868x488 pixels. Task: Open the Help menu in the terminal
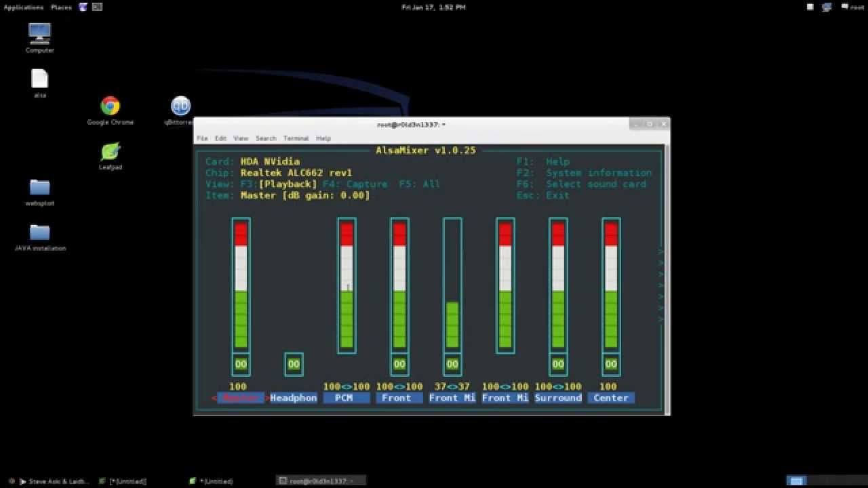pos(323,138)
